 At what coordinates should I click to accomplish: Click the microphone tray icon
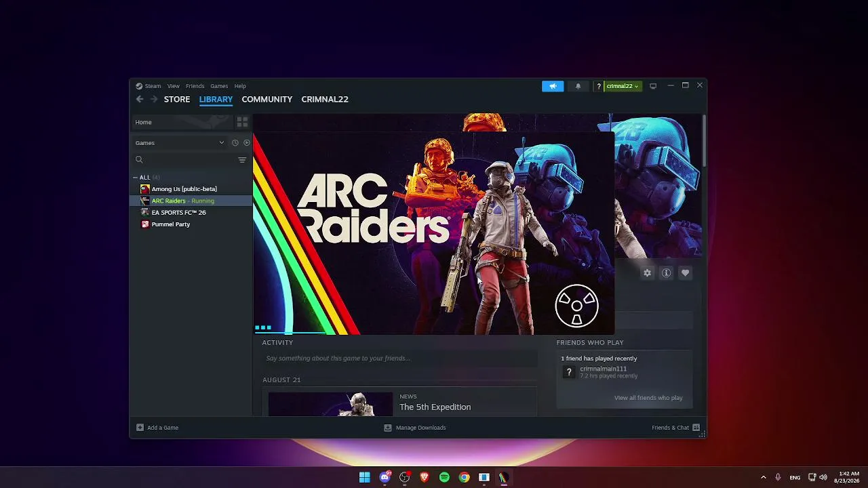click(x=778, y=477)
